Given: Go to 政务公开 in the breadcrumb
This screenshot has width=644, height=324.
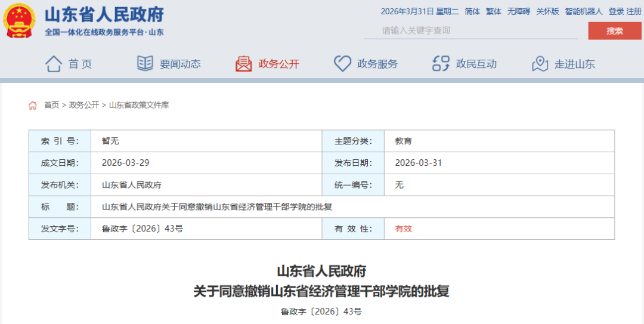Looking at the screenshot, I should click(84, 105).
